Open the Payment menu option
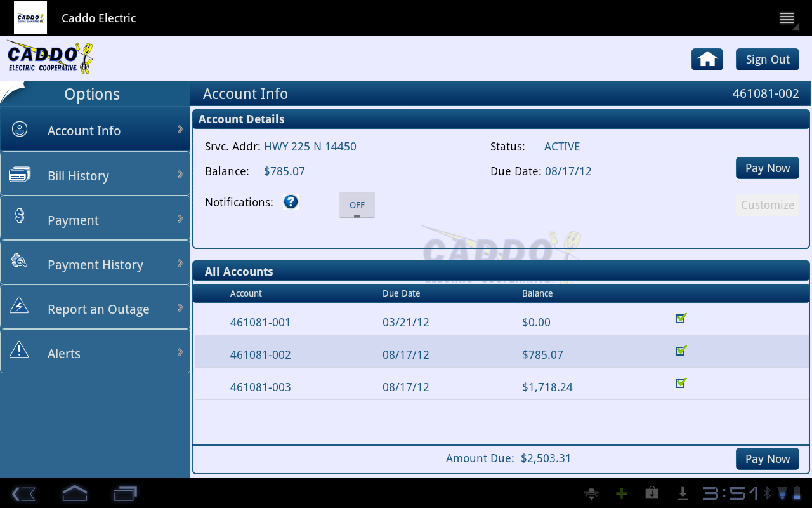This screenshot has height=508, width=812. point(95,218)
